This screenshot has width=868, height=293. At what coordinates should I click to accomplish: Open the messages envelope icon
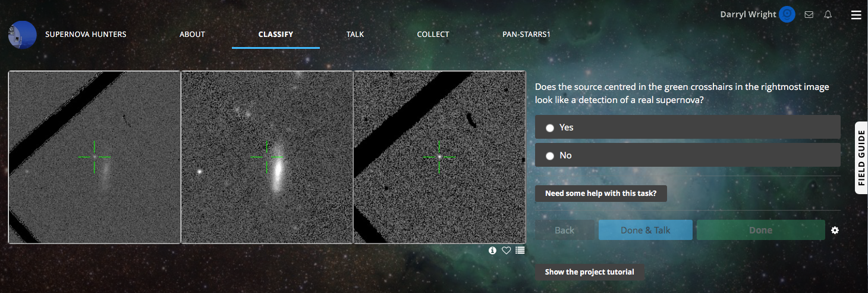809,15
